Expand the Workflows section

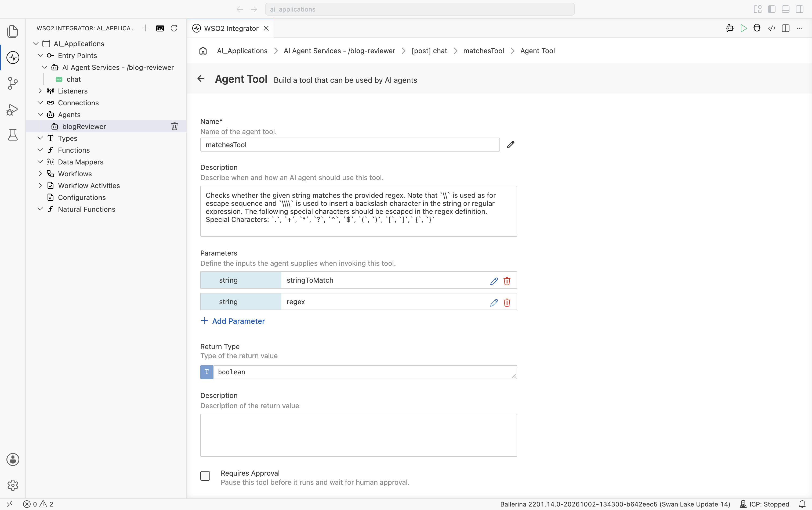click(x=40, y=173)
